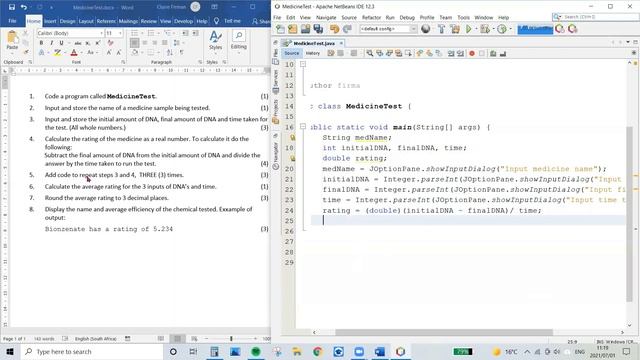The height and width of the screenshot is (360, 640).
Task: Click the Source view button in NetBeans editor
Action: coord(291,53)
